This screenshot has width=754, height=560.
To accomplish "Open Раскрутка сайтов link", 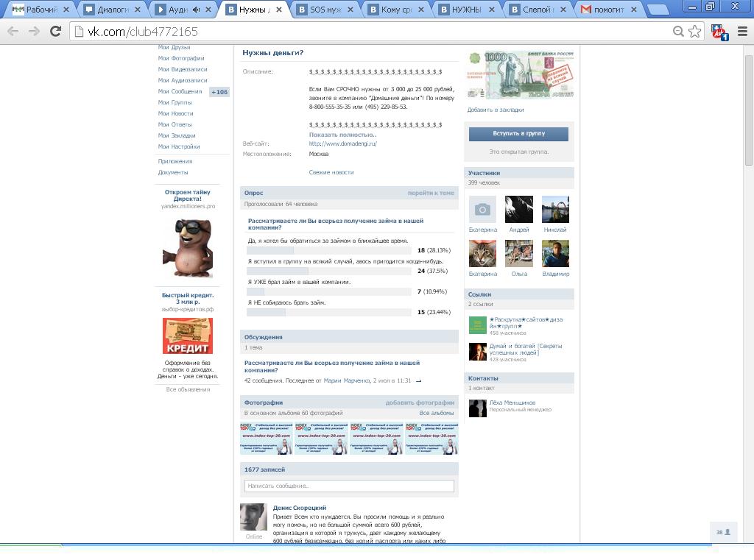I will (x=526, y=323).
